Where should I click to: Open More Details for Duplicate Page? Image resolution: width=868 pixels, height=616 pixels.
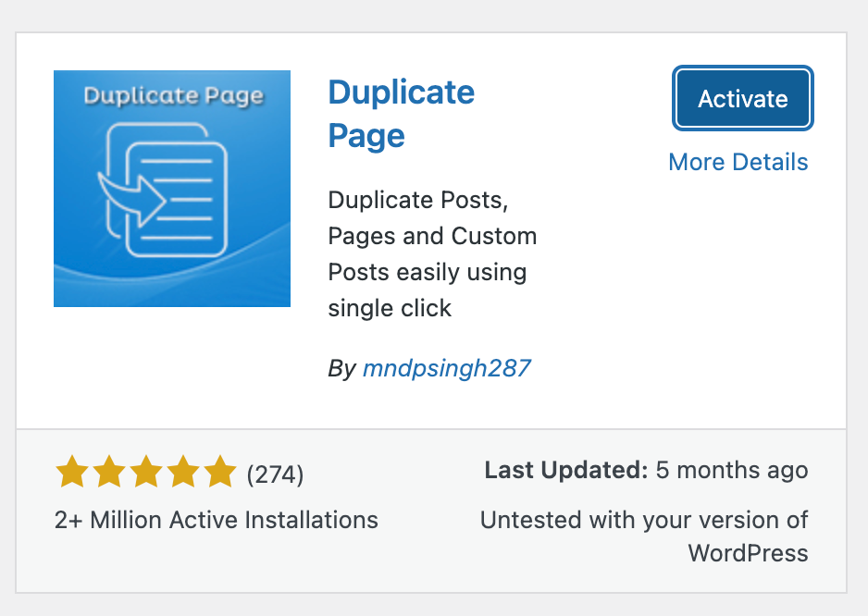[x=738, y=162]
